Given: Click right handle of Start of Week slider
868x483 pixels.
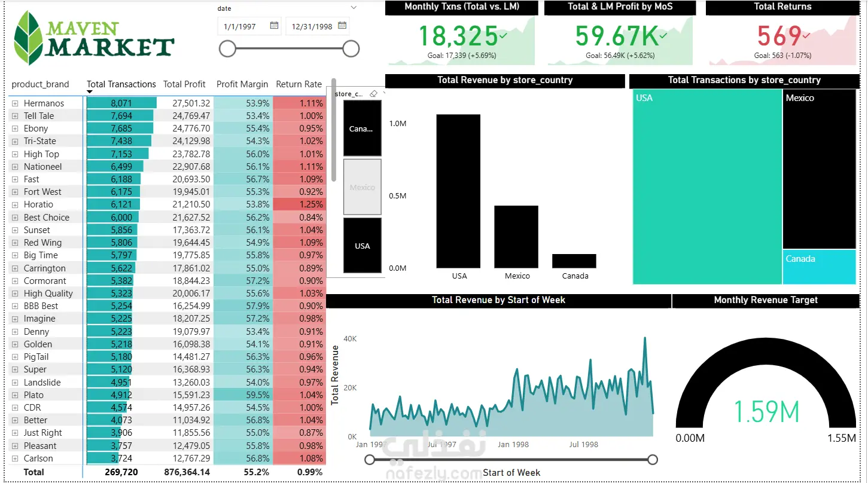Looking at the screenshot, I should pyautogui.click(x=653, y=460).
